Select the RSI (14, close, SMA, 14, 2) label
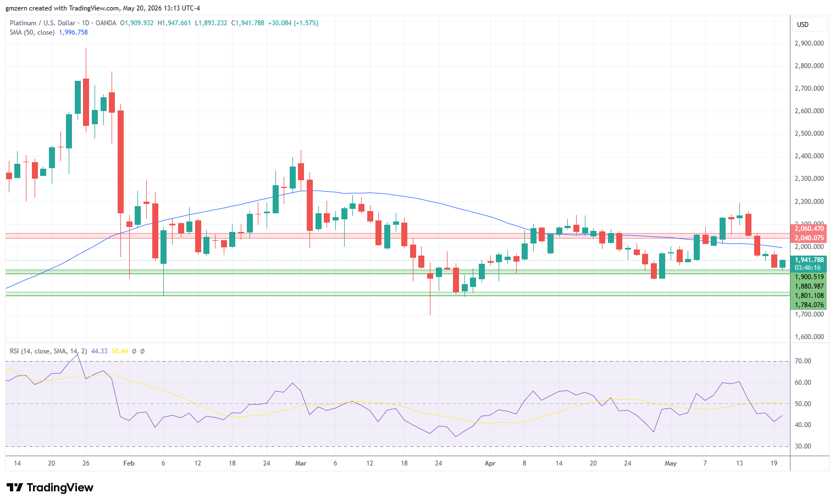This screenshot has width=835, height=504. pyautogui.click(x=48, y=351)
